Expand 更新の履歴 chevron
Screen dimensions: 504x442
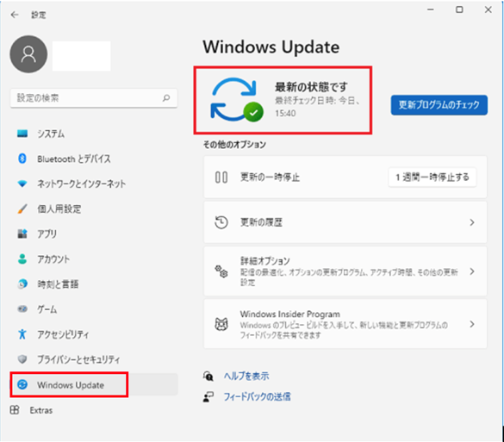tap(472, 222)
